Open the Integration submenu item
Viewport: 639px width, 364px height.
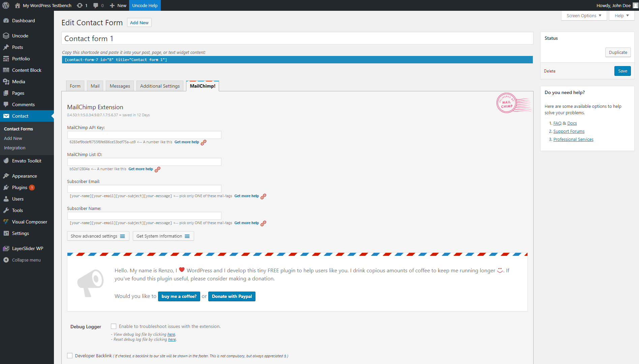14,148
